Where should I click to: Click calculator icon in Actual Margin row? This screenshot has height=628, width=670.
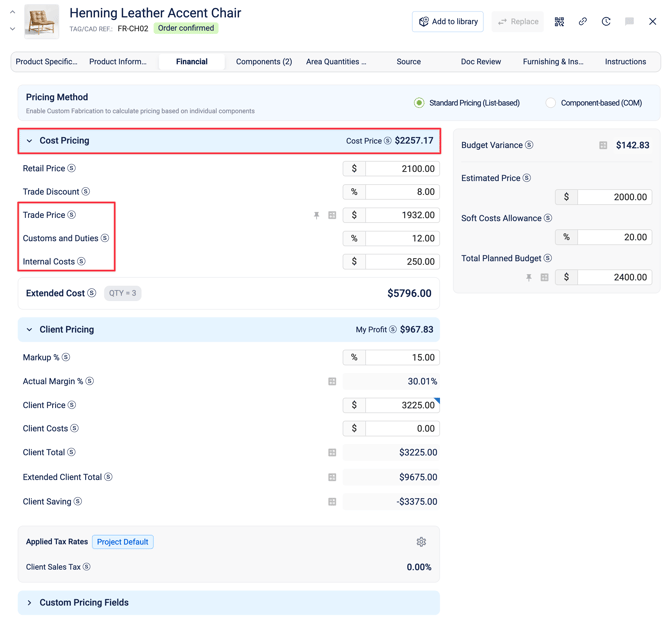coord(332,381)
